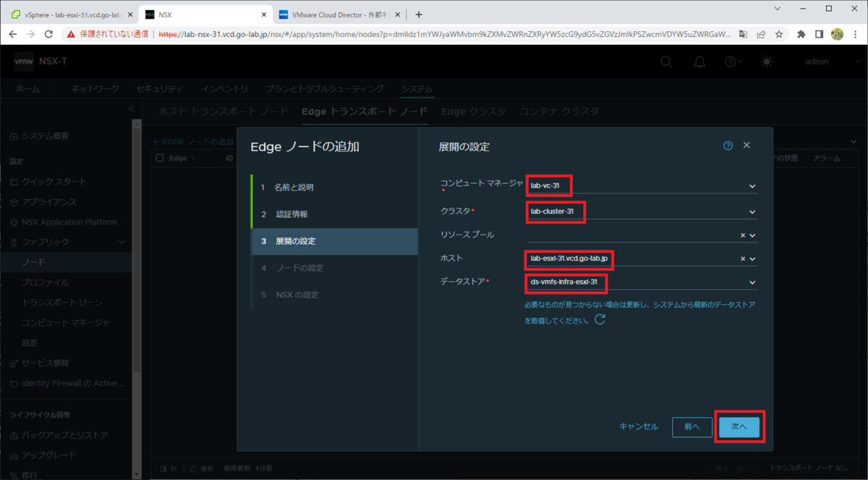Expand the リソース プール dropdown chevron
This screenshot has width=868, height=480.
(752, 235)
